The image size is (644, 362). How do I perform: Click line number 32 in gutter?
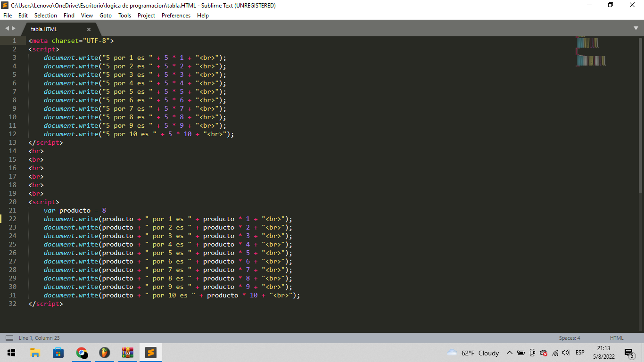pyautogui.click(x=12, y=304)
